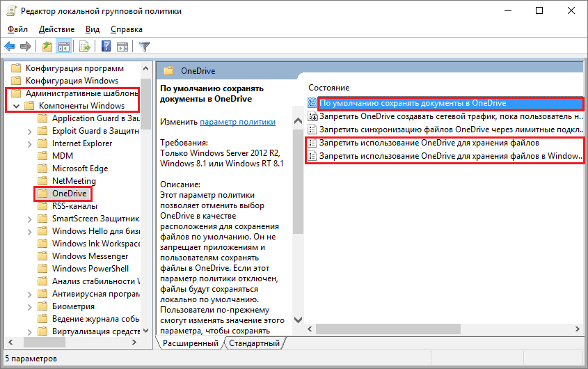Expand the Exploit Guard tree node

(30, 132)
